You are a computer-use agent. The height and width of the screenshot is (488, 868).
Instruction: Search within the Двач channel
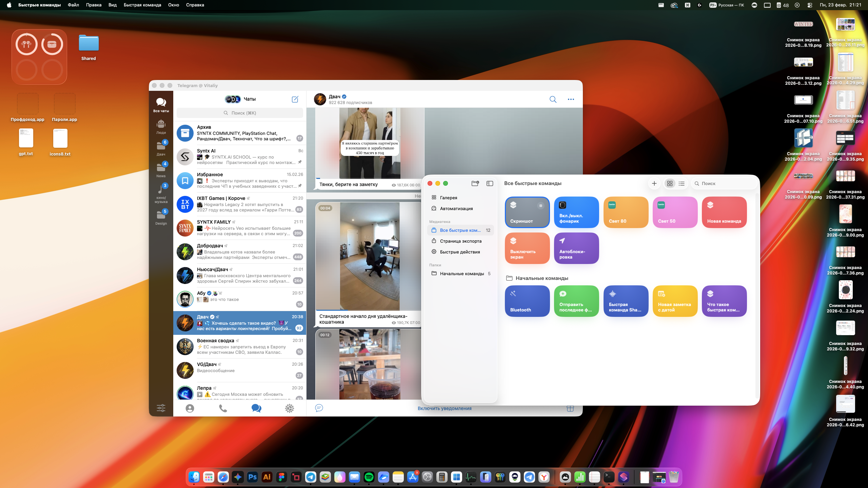click(553, 99)
